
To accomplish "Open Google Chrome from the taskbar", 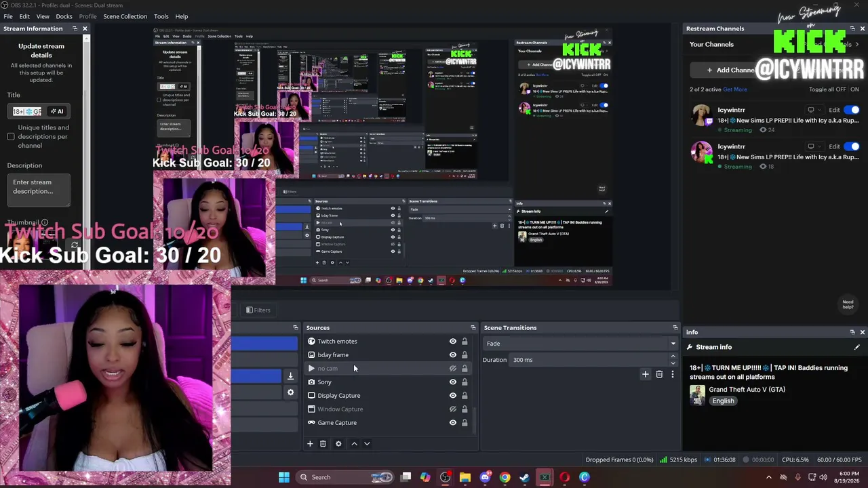I will pyautogui.click(x=505, y=477).
